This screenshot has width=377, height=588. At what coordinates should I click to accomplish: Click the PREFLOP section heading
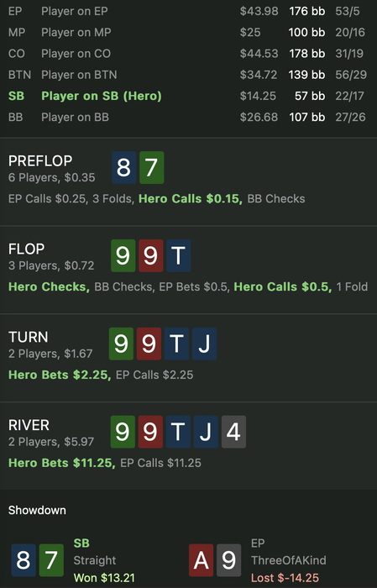[x=40, y=161]
